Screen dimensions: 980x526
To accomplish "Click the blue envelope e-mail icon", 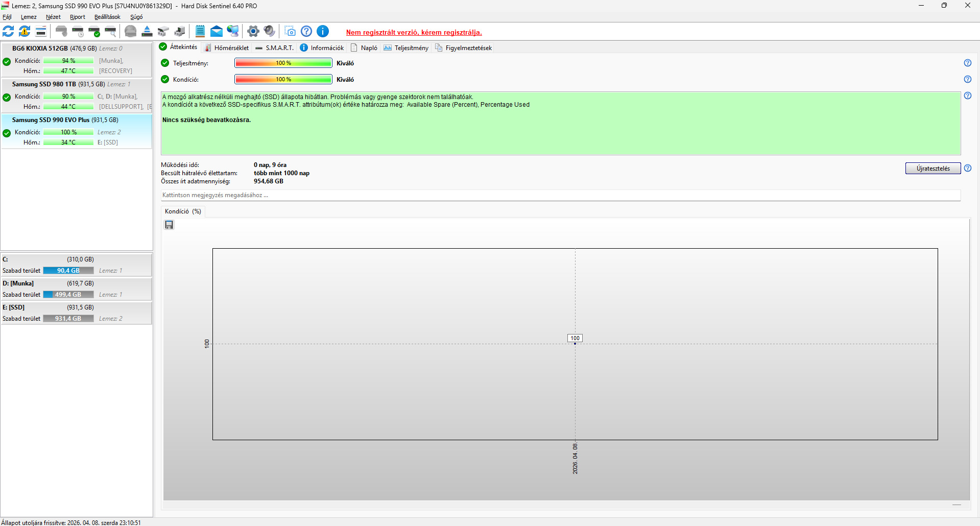I will click(x=217, y=31).
